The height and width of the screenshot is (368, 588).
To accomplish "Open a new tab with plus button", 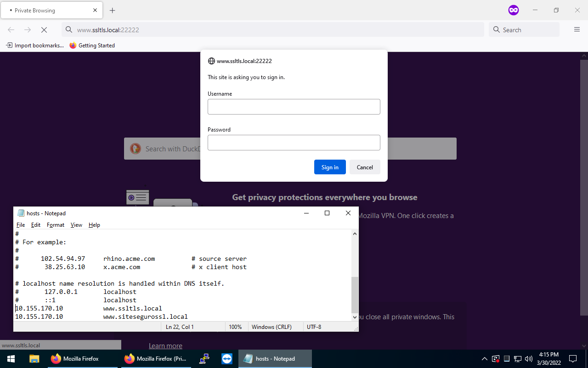I will (x=113, y=10).
